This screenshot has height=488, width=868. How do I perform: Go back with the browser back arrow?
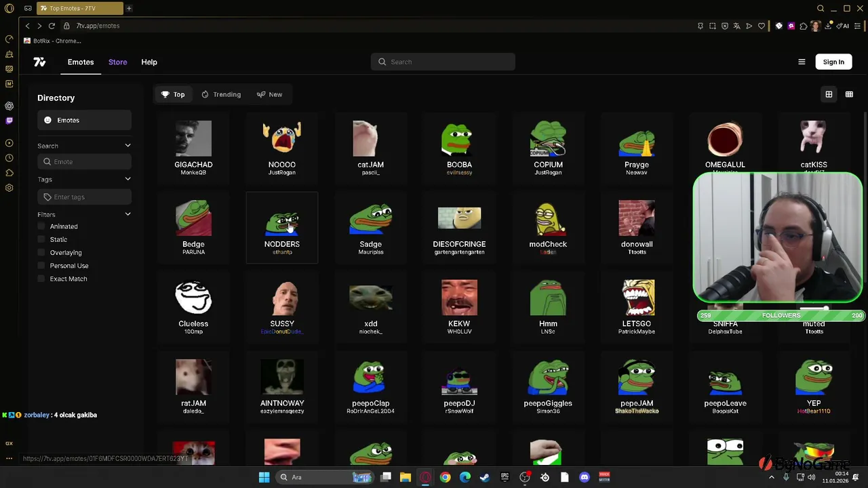tap(27, 26)
